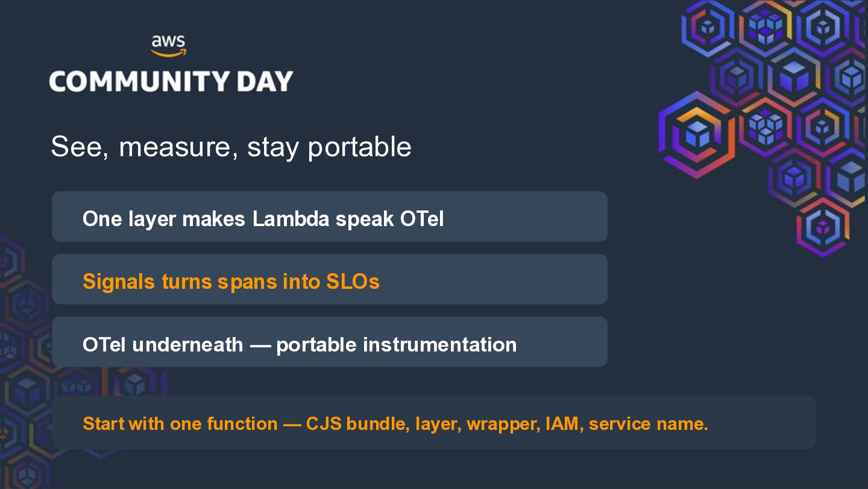Screen dimensions: 868x489
Task: Click the word 'Signals' in orange text
Action: point(119,282)
